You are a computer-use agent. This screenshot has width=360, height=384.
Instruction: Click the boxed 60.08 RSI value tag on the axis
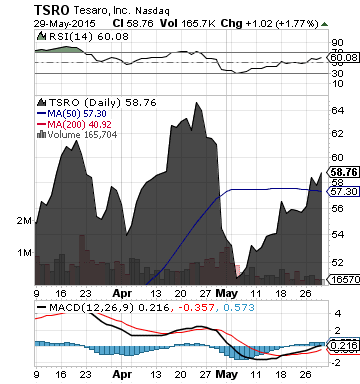344,58
